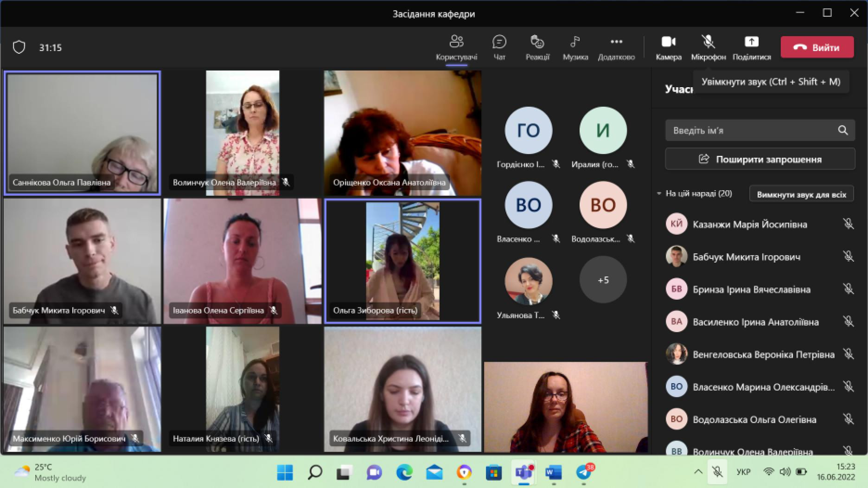This screenshot has height=488, width=868.
Task: Click the КЙ avatar in participant list
Action: (677, 224)
